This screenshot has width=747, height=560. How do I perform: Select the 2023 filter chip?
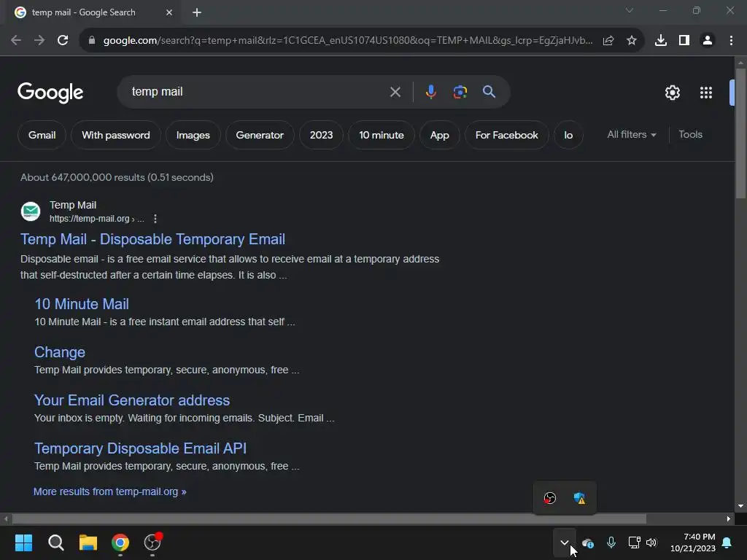tap(322, 135)
